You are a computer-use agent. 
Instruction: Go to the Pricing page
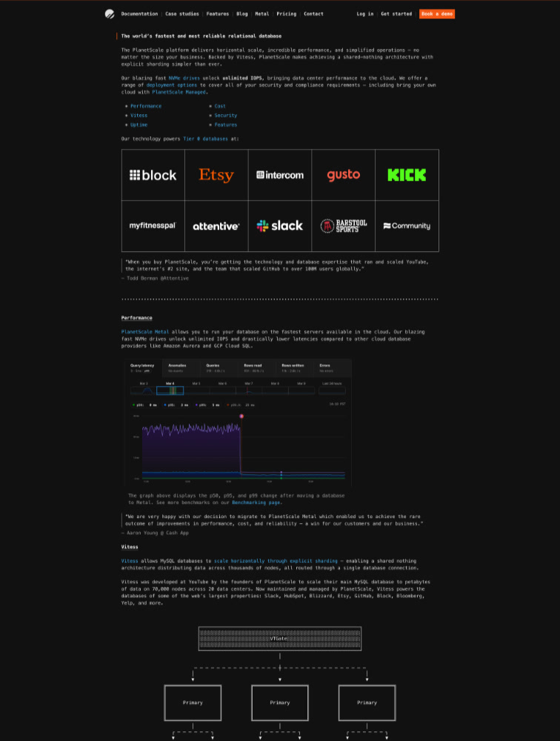pos(286,14)
